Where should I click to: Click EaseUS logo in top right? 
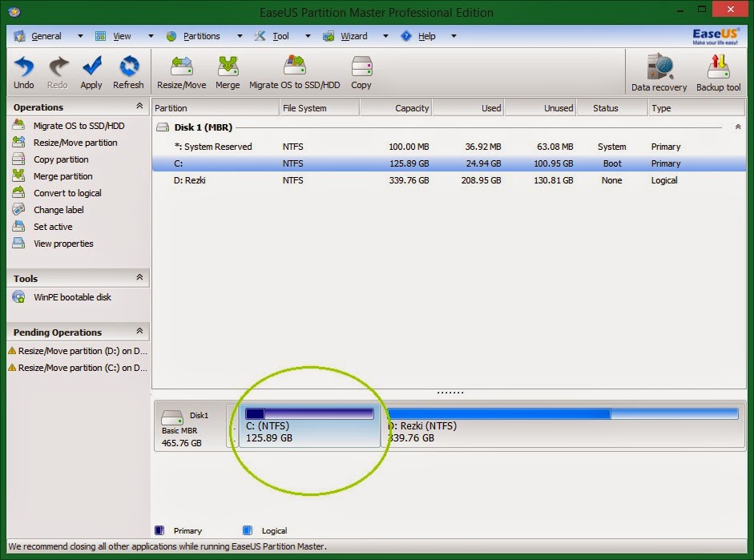(x=715, y=36)
